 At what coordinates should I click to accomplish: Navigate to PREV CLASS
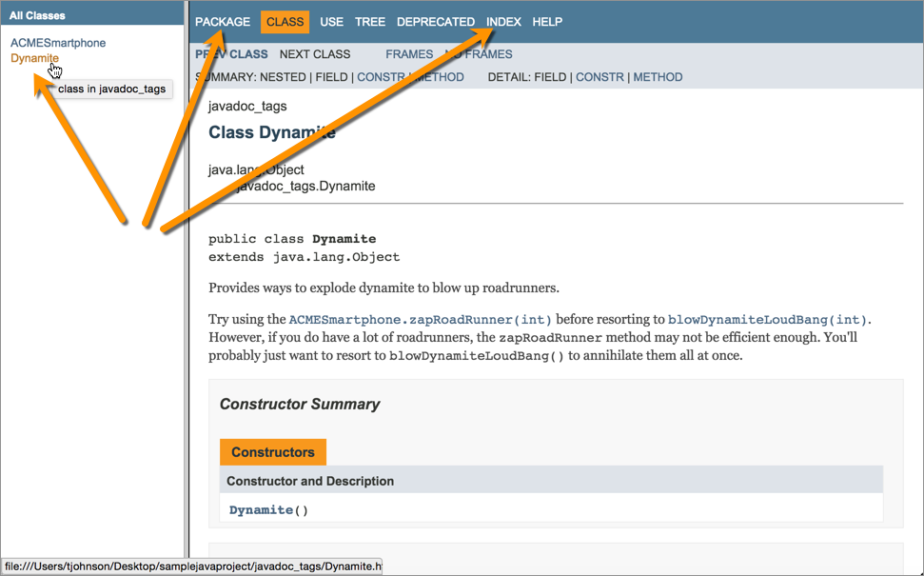click(x=231, y=54)
